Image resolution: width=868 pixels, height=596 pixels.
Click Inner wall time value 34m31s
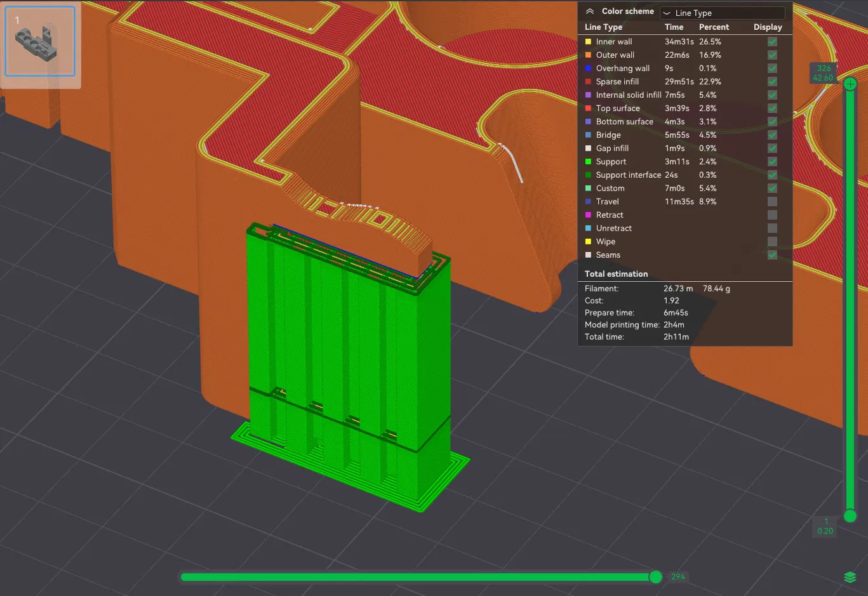[679, 42]
